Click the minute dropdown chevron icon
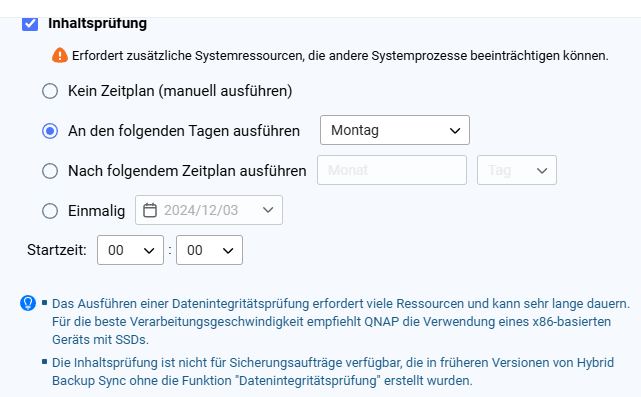641x397 pixels. (x=228, y=250)
